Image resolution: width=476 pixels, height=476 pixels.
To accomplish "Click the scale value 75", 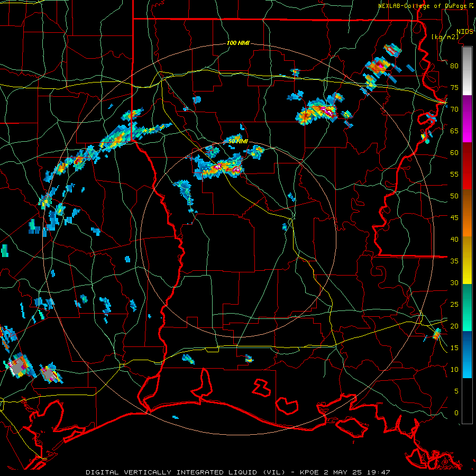I will click(454, 87).
